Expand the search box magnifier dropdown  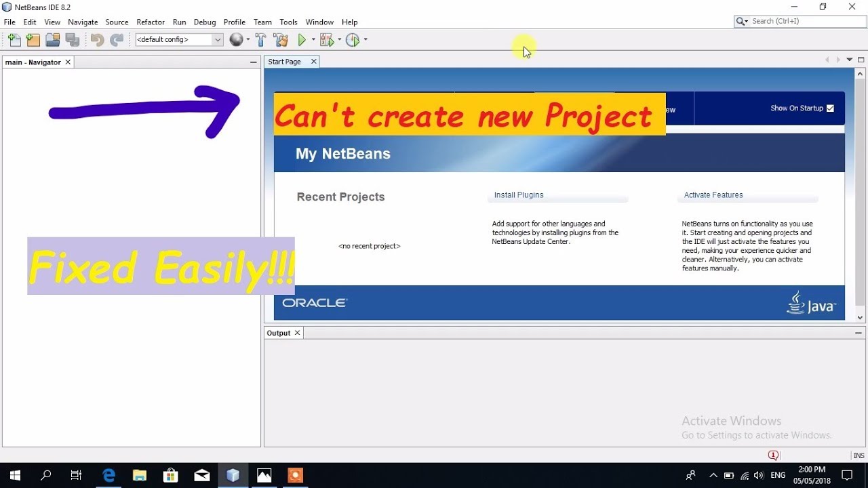(x=743, y=22)
